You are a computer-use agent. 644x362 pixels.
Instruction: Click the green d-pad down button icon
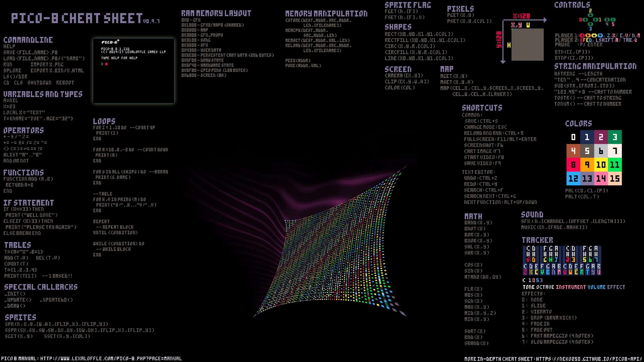pos(591,24)
